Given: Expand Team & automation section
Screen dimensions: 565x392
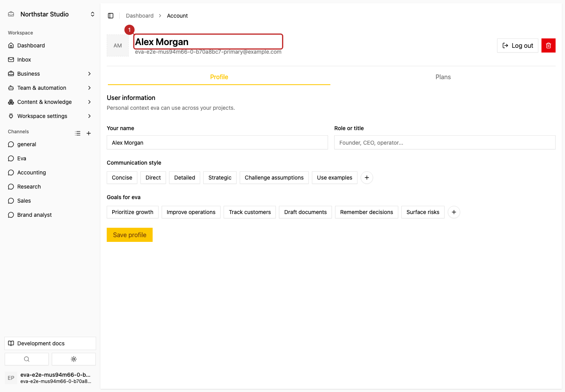Looking at the screenshot, I should coord(50,88).
